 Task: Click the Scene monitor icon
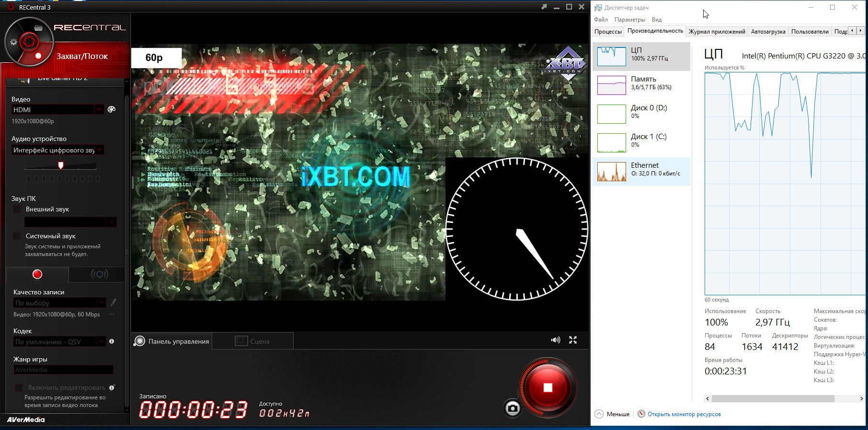pos(241,341)
